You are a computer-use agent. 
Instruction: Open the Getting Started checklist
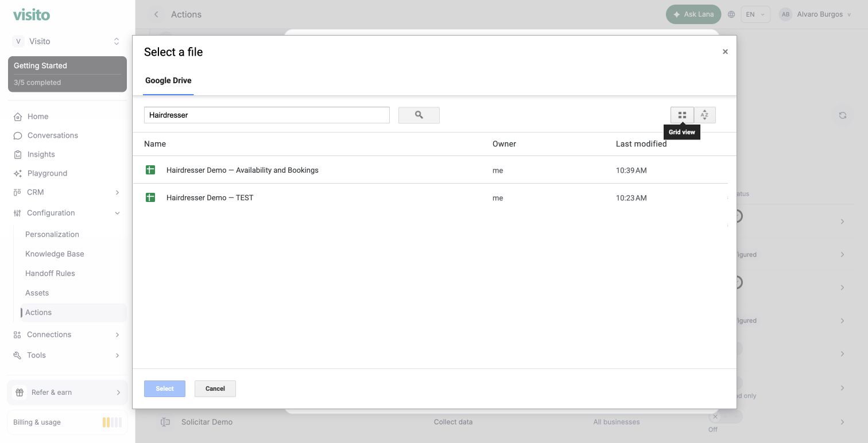[67, 74]
